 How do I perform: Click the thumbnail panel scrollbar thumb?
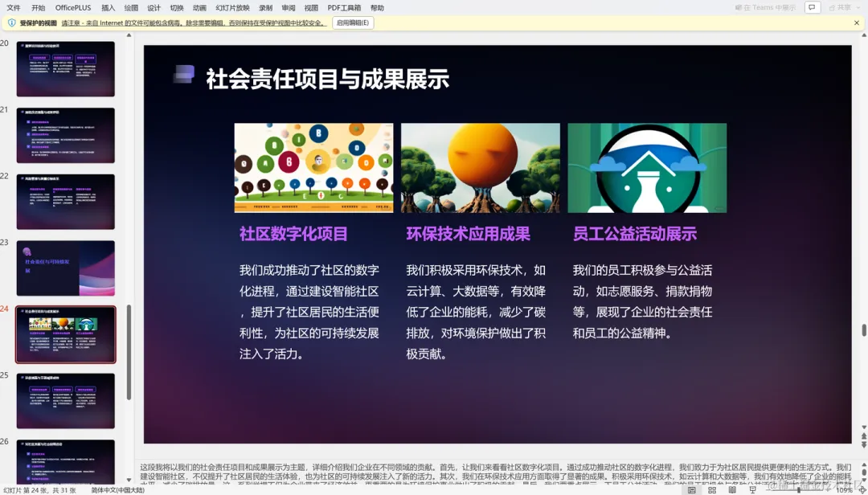pyautogui.click(x=129, y=352)
